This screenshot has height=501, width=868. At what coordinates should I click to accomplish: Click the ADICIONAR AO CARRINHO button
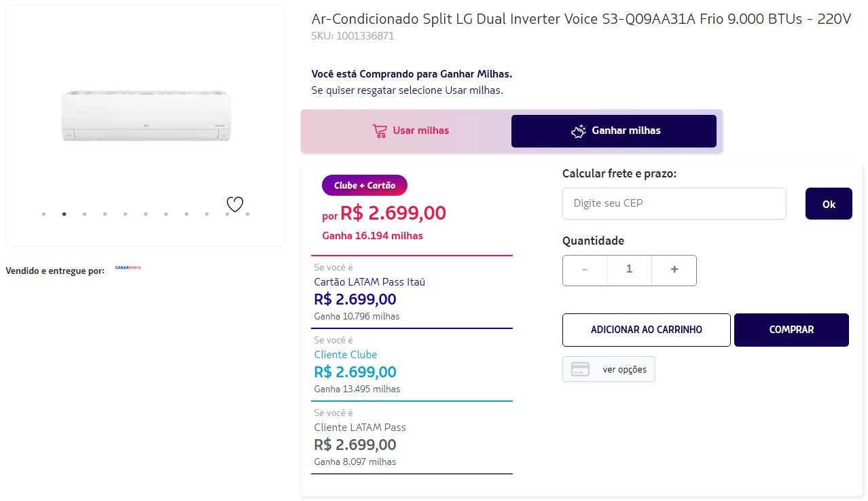click(x=646, y=330)
